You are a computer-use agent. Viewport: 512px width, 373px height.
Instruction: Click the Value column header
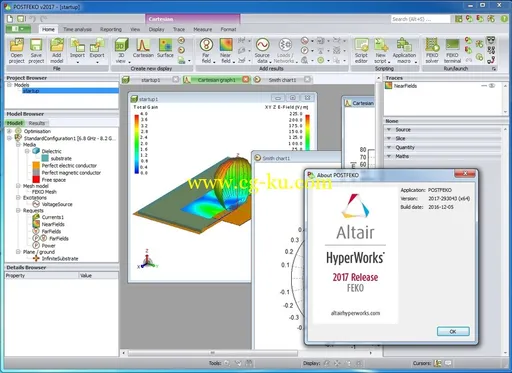[x=98, y=276]
